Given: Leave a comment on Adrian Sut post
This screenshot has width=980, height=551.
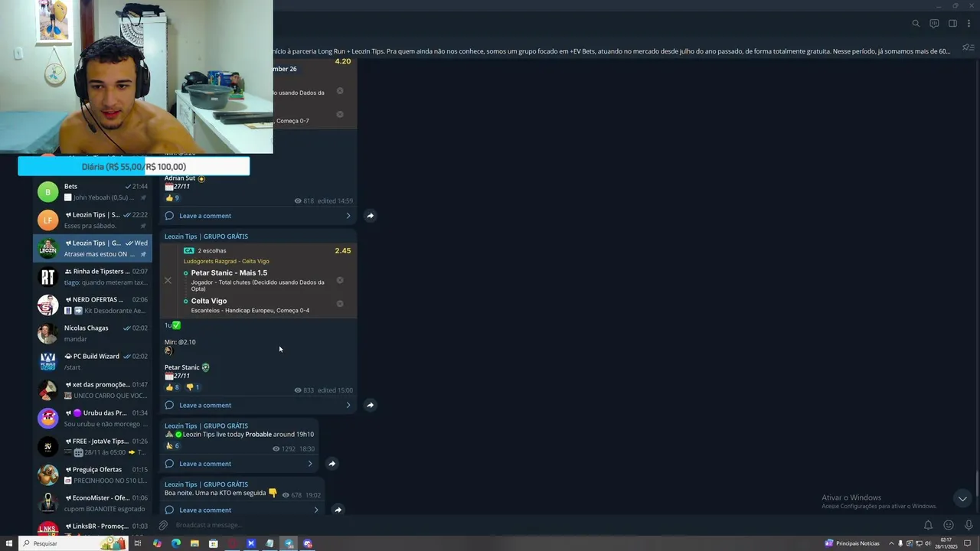Looking at the screenshot, I should tap(204, 216).
